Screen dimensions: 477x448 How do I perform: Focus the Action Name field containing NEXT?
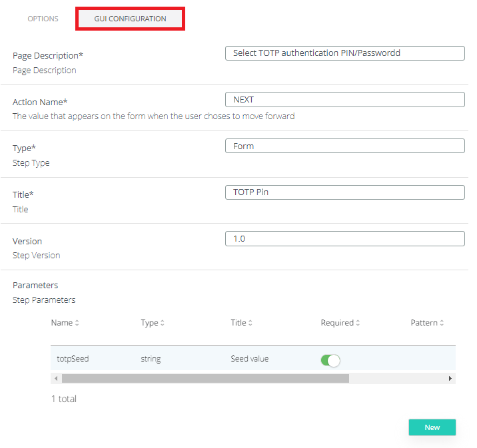pos(344,99)
